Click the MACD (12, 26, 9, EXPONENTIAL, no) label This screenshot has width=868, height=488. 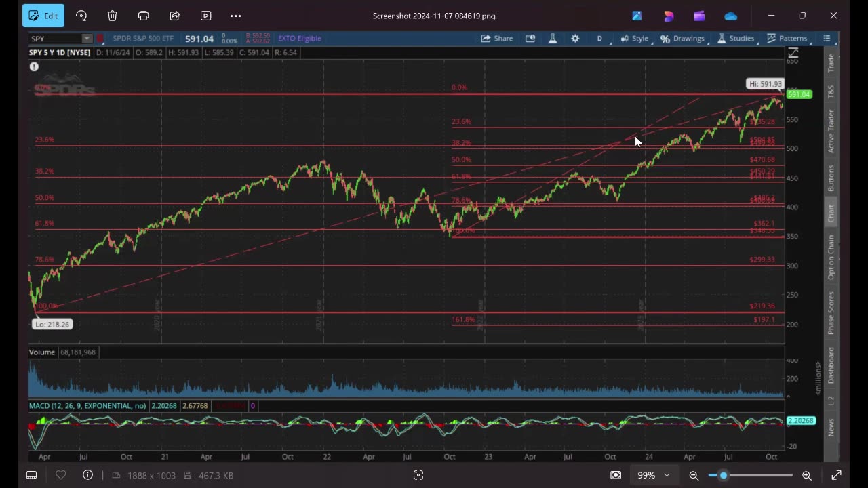click(x=87, y=406)
